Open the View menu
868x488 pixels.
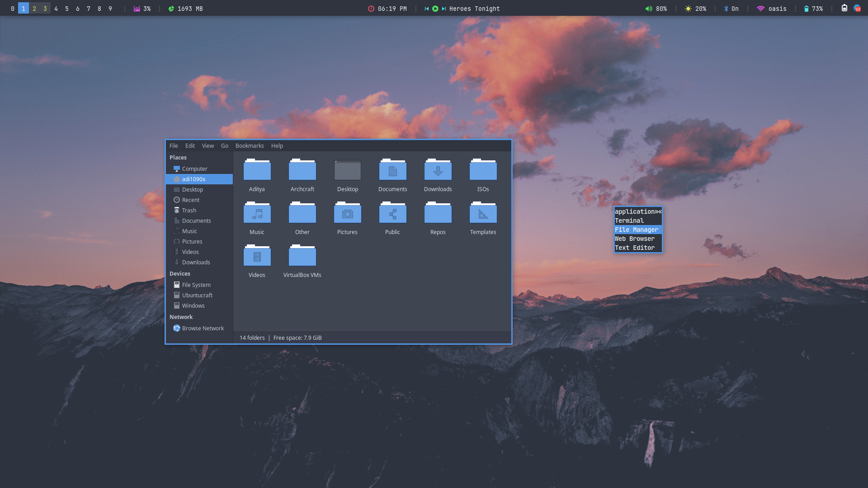tap(208, 145)
